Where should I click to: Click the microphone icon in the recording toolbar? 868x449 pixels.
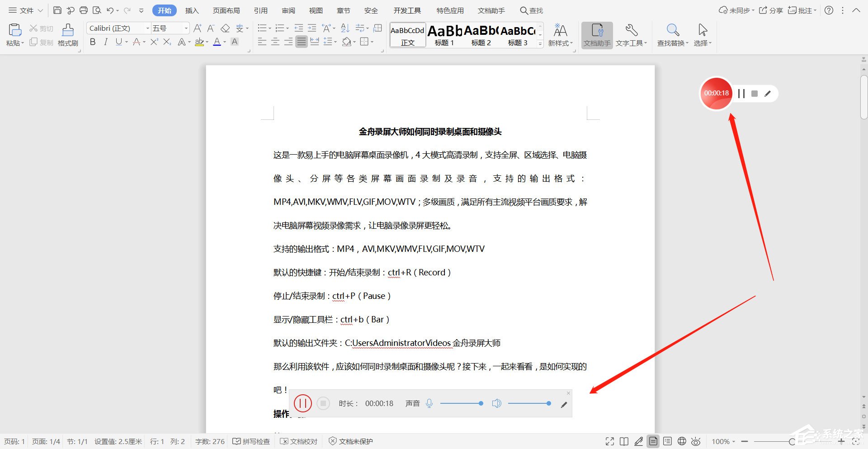point(429,403)
